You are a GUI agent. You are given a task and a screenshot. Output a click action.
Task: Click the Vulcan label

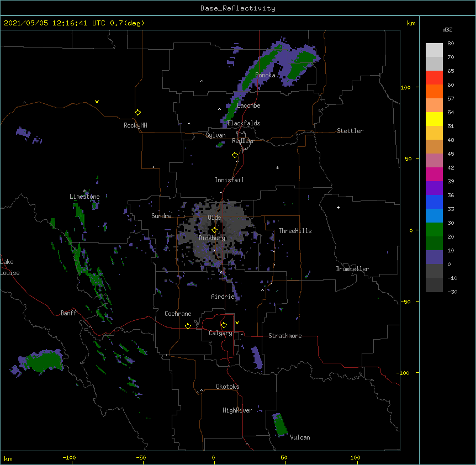tap(300, 437)
